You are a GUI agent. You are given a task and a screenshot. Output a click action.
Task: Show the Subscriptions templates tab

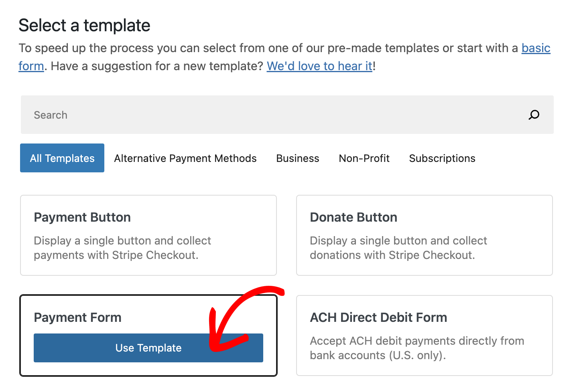(442, 158)
